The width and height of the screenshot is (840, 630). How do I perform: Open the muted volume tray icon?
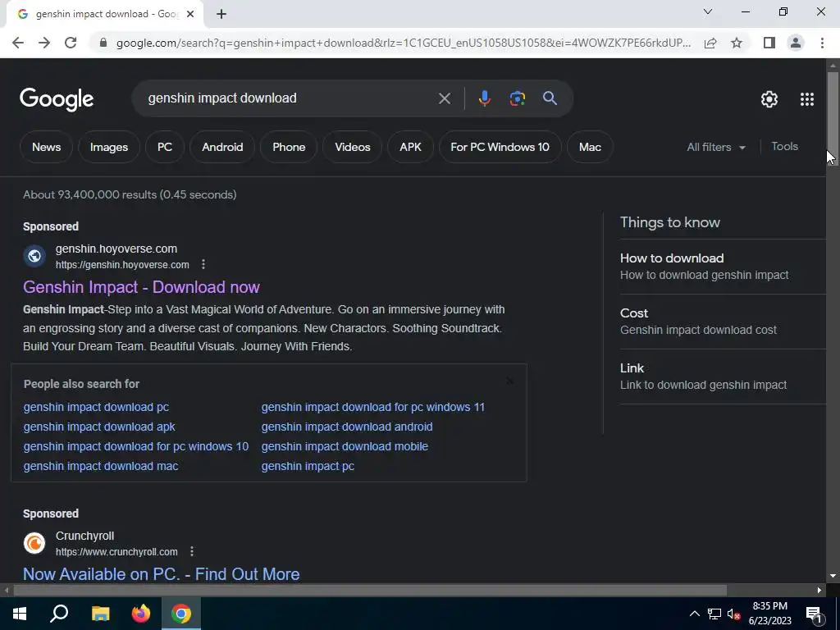[733, 614]
